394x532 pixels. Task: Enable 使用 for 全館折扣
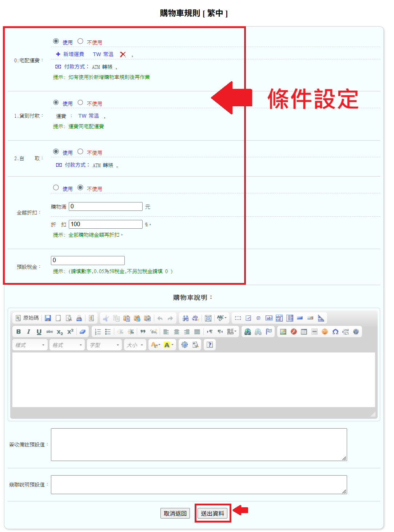(x=56, y=188)
